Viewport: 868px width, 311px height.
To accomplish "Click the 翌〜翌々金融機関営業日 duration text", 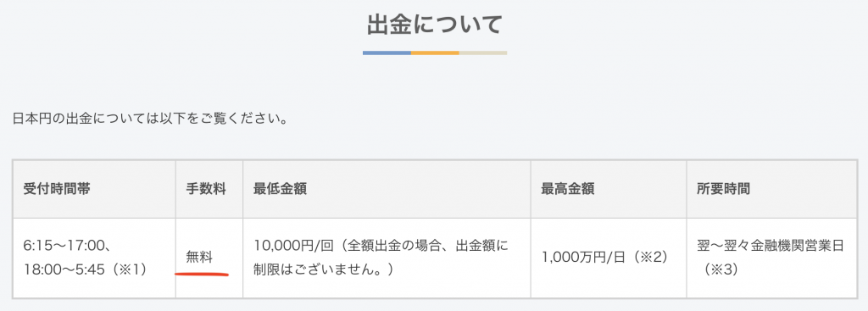I will (x=771, y=245).
